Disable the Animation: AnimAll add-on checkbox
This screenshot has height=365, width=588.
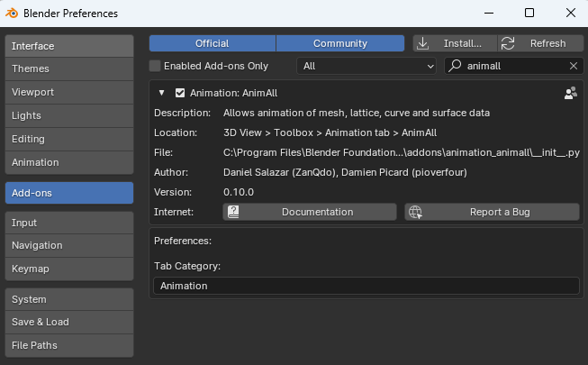(180, 93)
